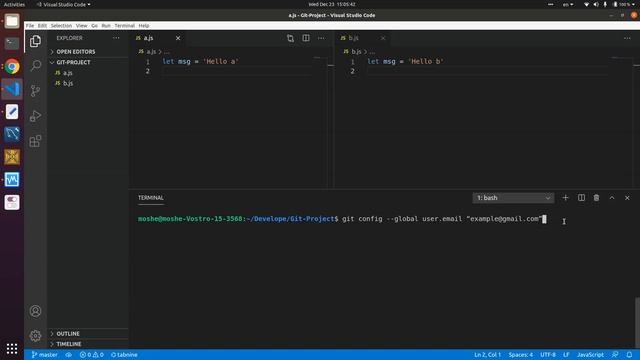This screenshot has height=360, width=640.
Task: Open the Run menu
Action: [106, 25]
